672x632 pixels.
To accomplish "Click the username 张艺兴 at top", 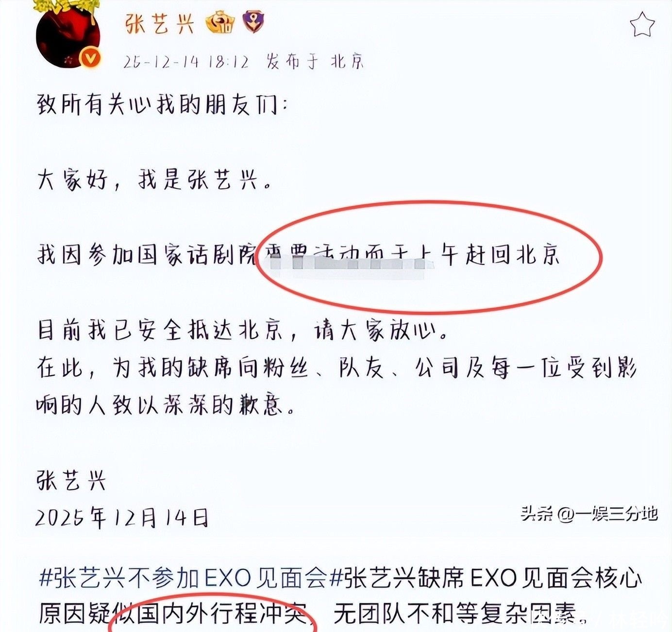I will pyautogui.click(x=160, y=23).
